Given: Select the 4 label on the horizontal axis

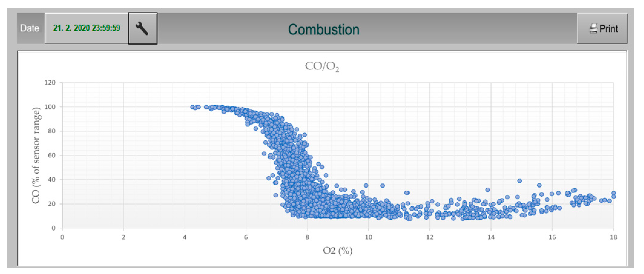Looking at the screenshot, I should point(185,237).
